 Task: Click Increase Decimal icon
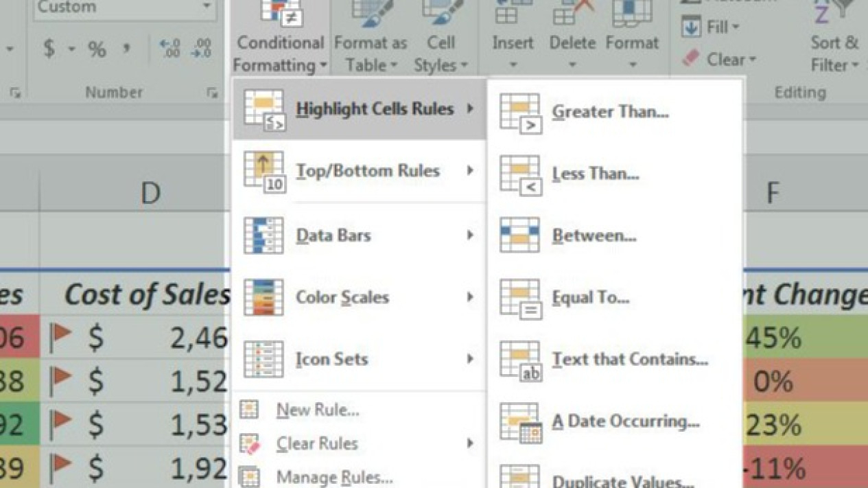point(169,49)
